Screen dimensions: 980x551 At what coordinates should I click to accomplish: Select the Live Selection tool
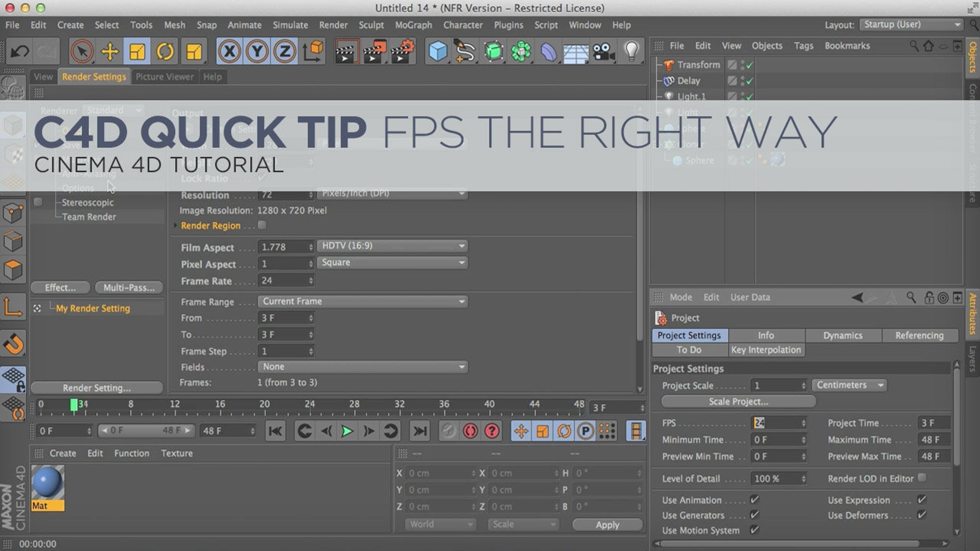click(x=82, y=51)
